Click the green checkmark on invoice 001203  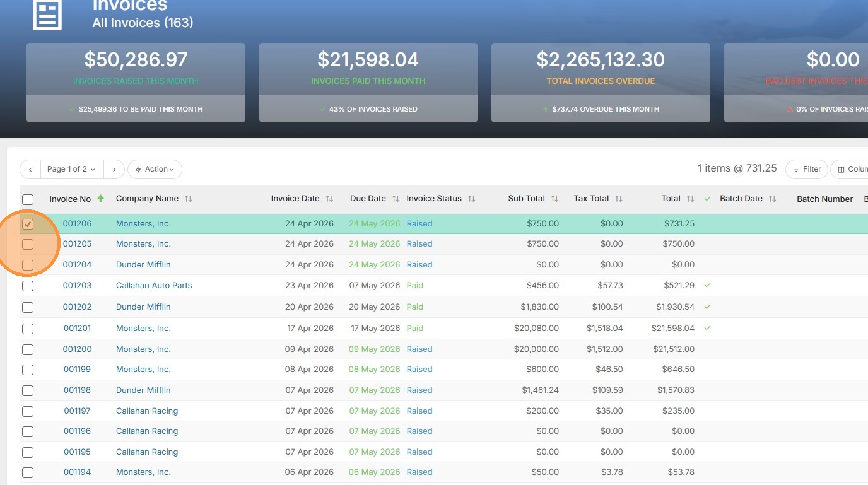click(707, 285)
